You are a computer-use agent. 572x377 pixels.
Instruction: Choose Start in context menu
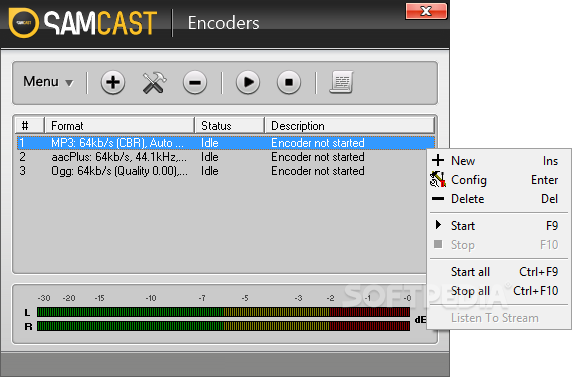(498, 226)
